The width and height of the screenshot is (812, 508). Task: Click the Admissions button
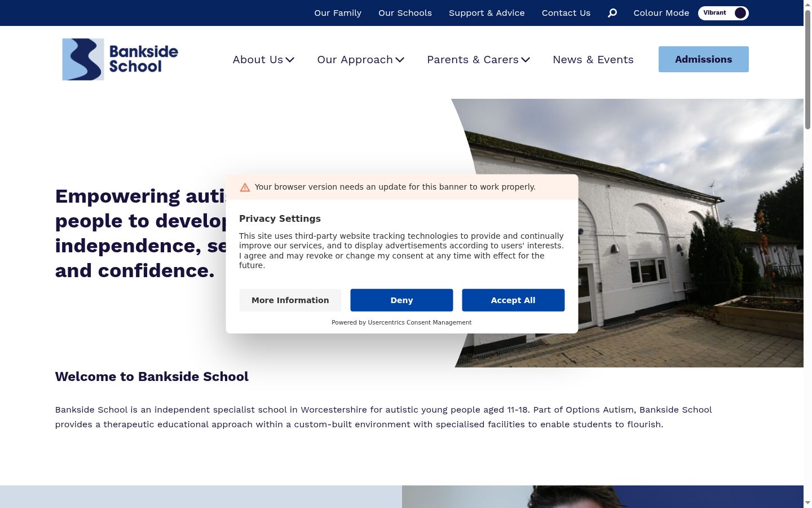(704, 59)
